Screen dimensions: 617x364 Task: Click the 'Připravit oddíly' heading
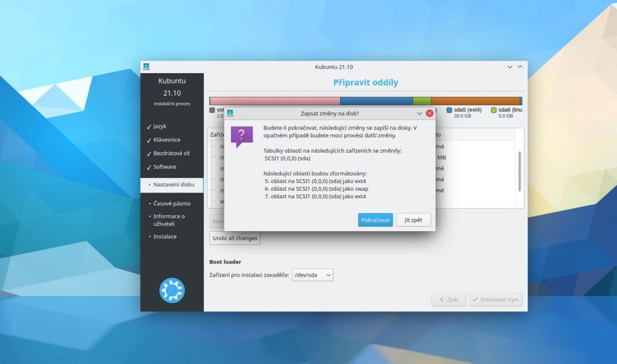pyautogui.click(x=366, y=83)
